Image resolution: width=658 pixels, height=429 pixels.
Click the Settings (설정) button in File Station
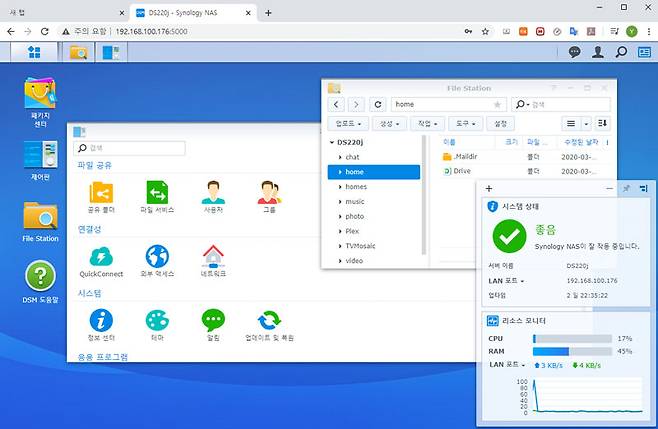pos(500,124)
